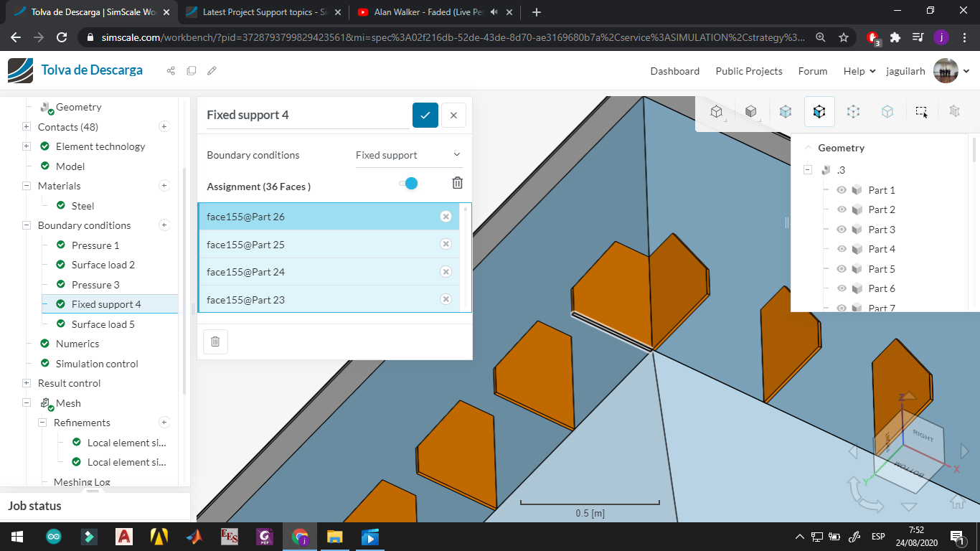980x551 pixels.
Task: Remove face155@Part 24 from assignment
Action: 446,272
